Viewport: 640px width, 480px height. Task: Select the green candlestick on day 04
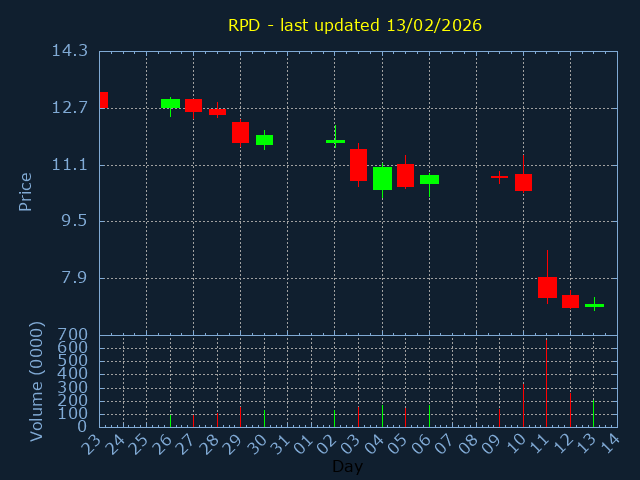pyautogui.click(x=382, y=178)
